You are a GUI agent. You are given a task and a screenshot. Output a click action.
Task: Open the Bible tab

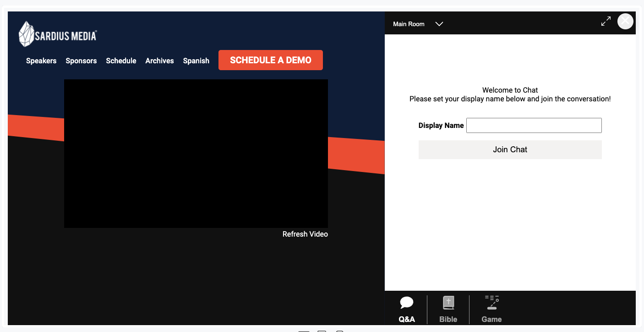[448, 310]
